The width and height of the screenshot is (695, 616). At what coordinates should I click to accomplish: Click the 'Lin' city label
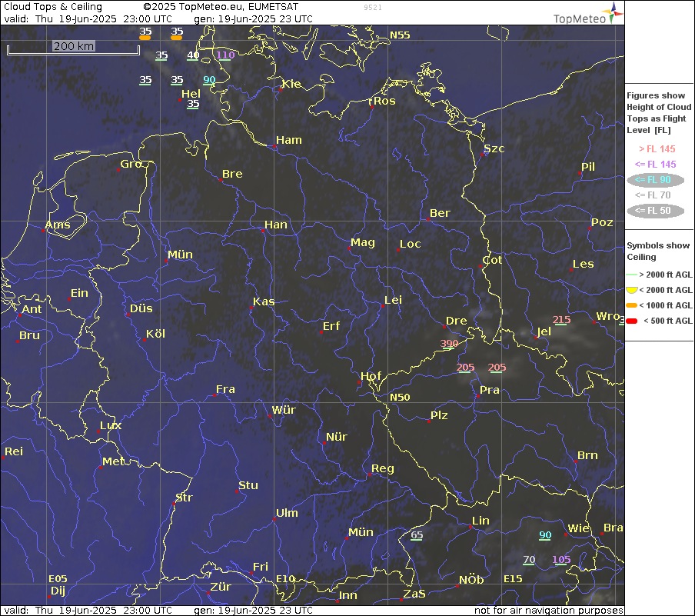(481, 521)
